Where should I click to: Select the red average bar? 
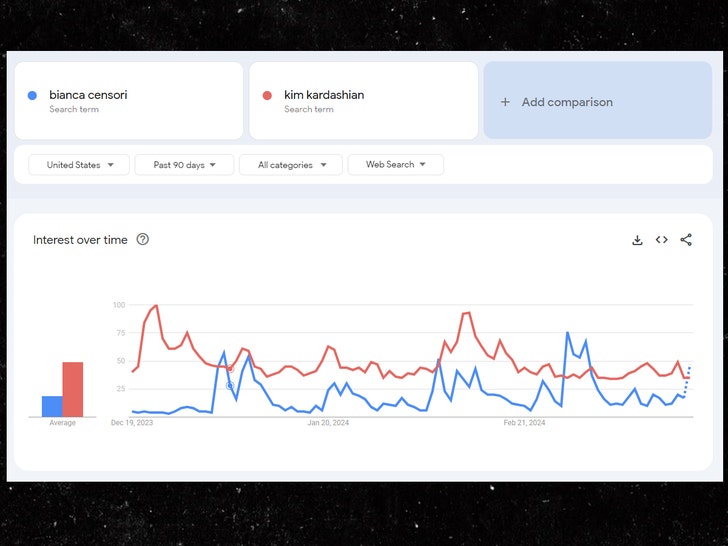click(73, 389)
